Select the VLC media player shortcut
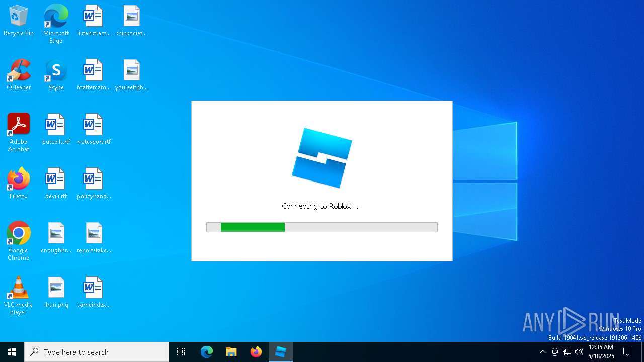Image resolution: width=644 pixels, height=362 pixels. [19, 296]
